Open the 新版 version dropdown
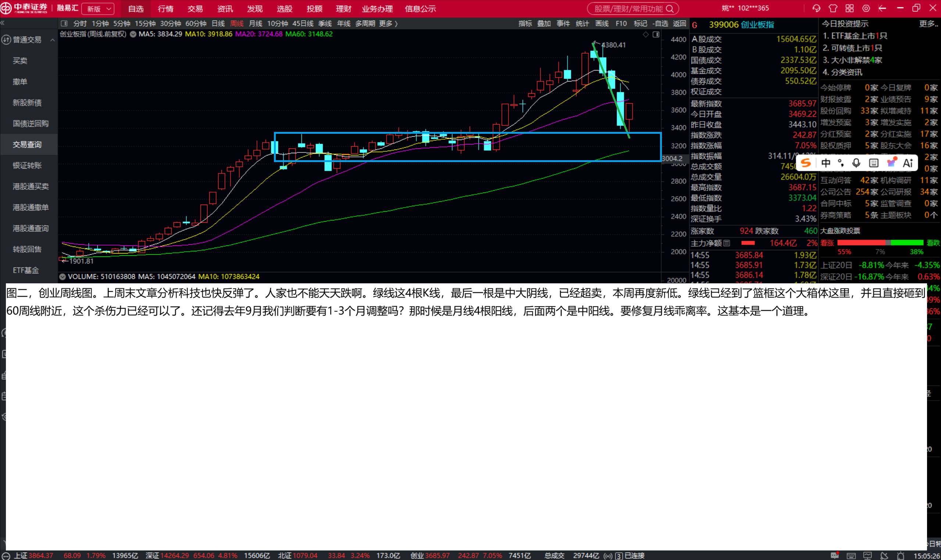This screenshot has height=560, width=941. point(98,9)
